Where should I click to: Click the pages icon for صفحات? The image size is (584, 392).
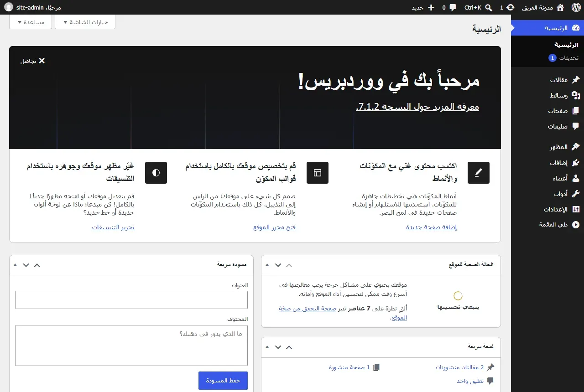[575, 111]
